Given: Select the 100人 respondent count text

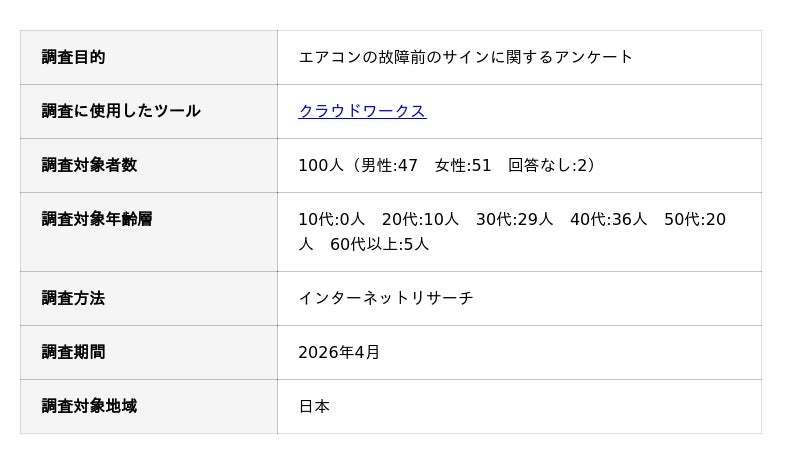Looking at the screenshot, I should (320, 165).
